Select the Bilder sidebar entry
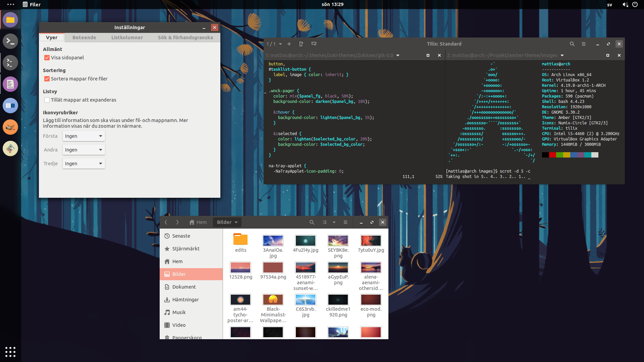 191,274
